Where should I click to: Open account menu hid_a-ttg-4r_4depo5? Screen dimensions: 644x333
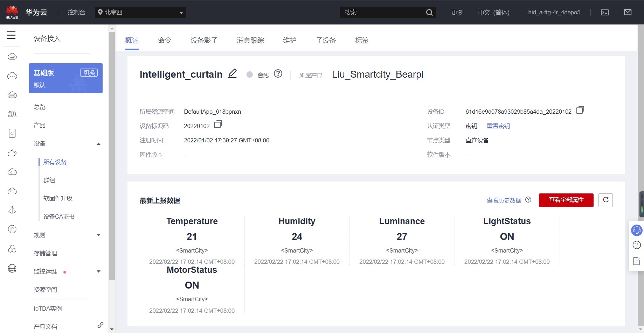(x=554, y=13)
